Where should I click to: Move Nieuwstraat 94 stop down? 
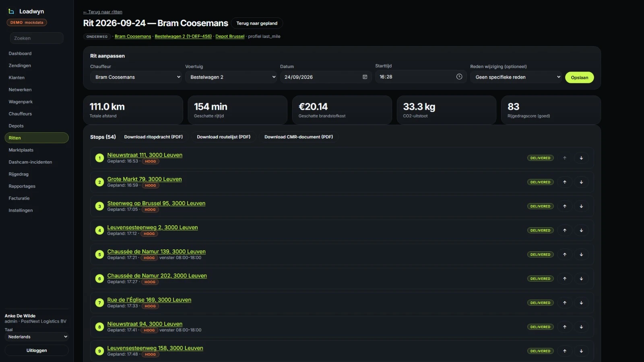581,327
